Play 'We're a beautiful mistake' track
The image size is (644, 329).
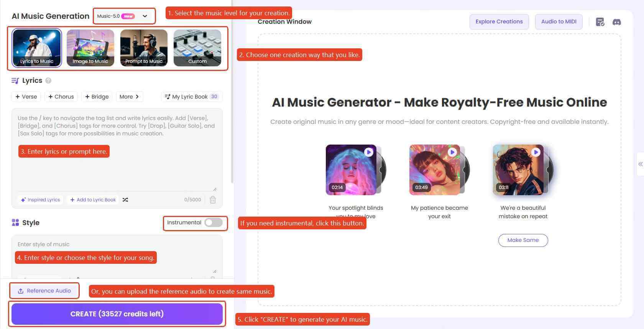536,152
